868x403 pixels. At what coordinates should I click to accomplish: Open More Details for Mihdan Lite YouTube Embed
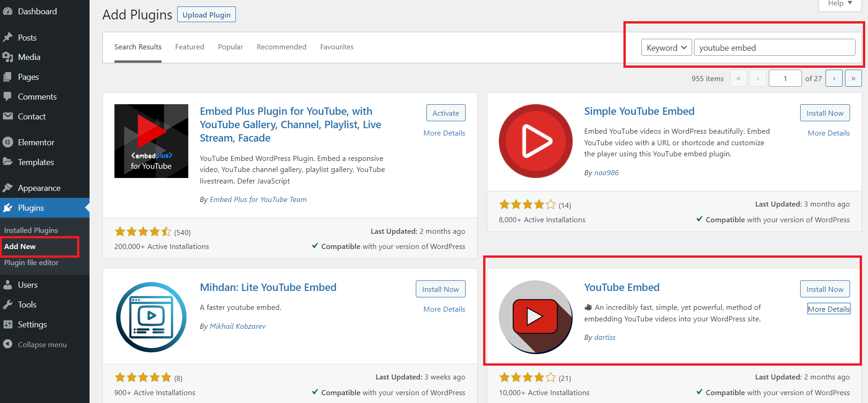click(444, 309)
